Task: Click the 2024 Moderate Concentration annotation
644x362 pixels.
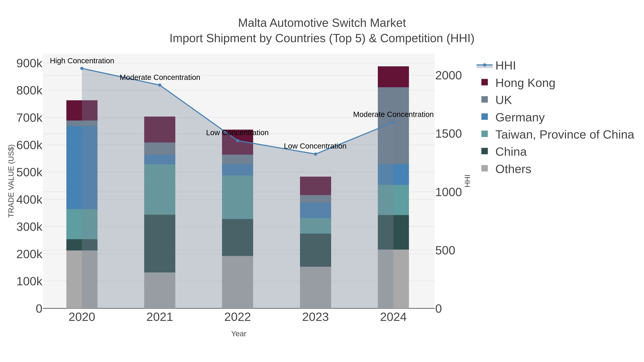Action: pos(393,114)
